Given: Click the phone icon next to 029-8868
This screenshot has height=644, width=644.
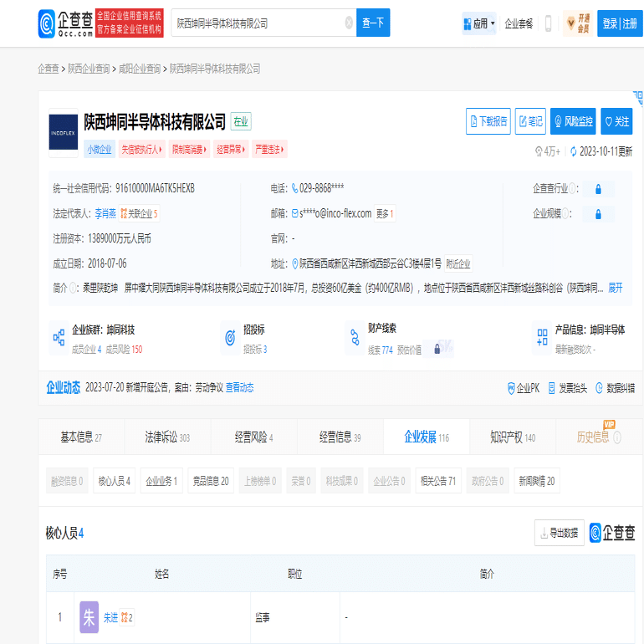Looking at the screenshot, I should pos(294,188).
